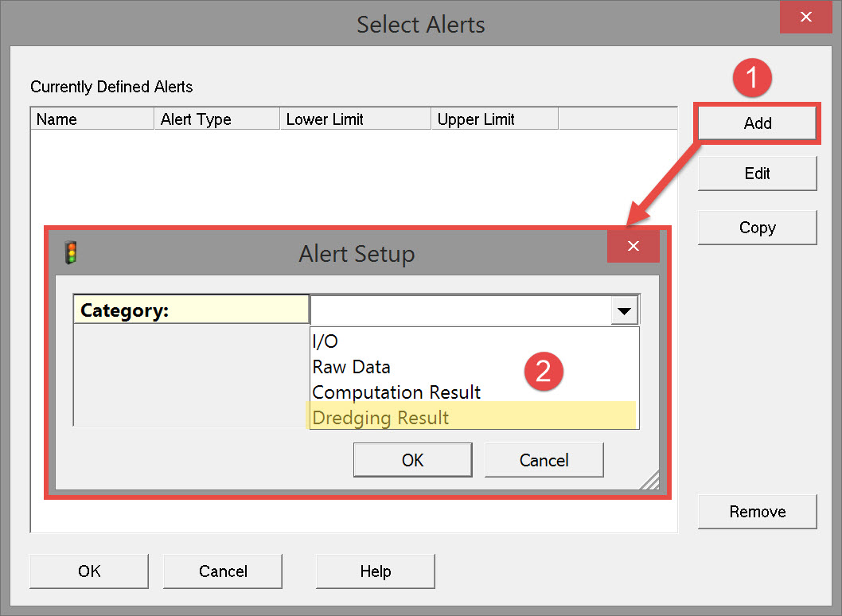Sort by the Name column header
842x616 pixels.
(x=92, y=119)
